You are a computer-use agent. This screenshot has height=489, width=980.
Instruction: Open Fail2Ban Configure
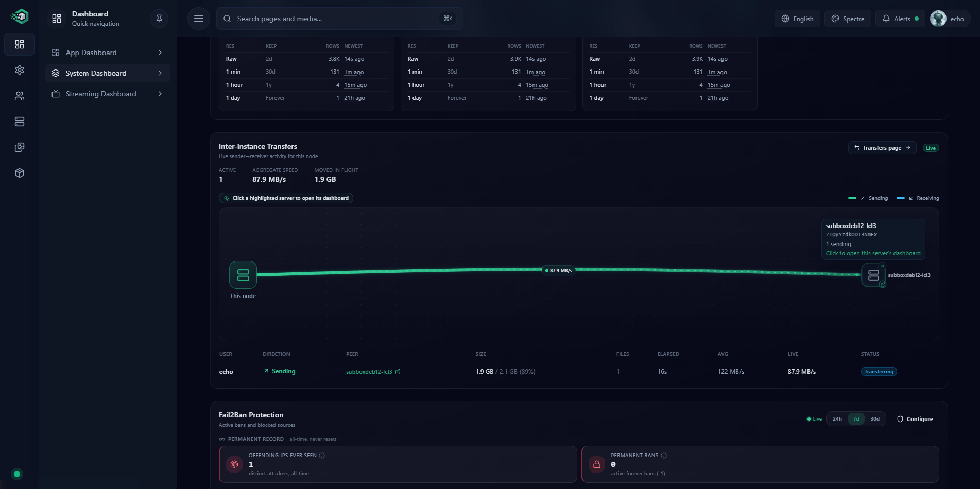tap(915, 419)
